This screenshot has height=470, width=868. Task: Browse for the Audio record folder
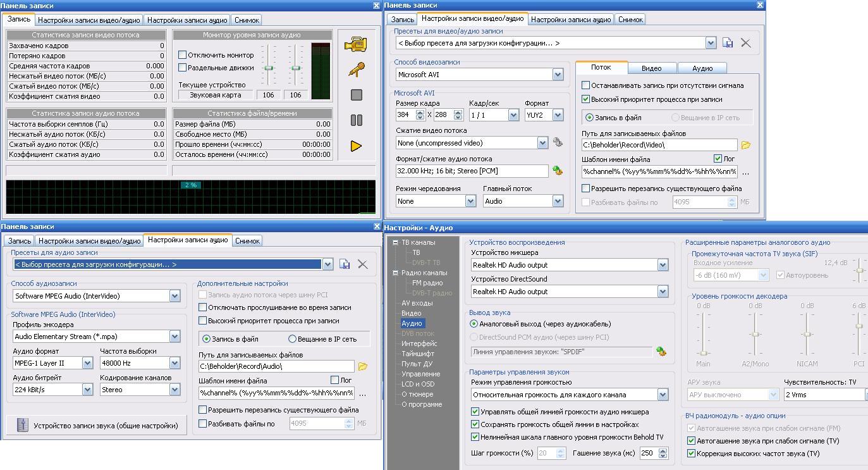(363, 366)
